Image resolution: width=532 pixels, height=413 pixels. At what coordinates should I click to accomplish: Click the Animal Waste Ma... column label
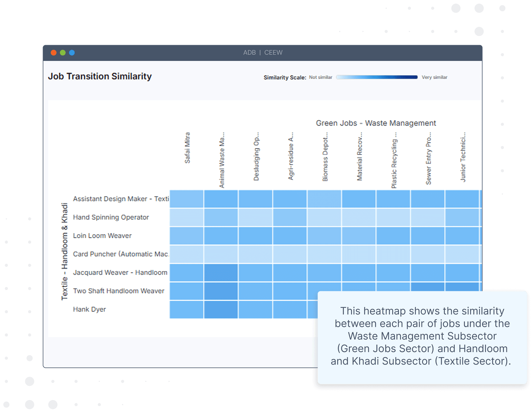pos(222,160)
